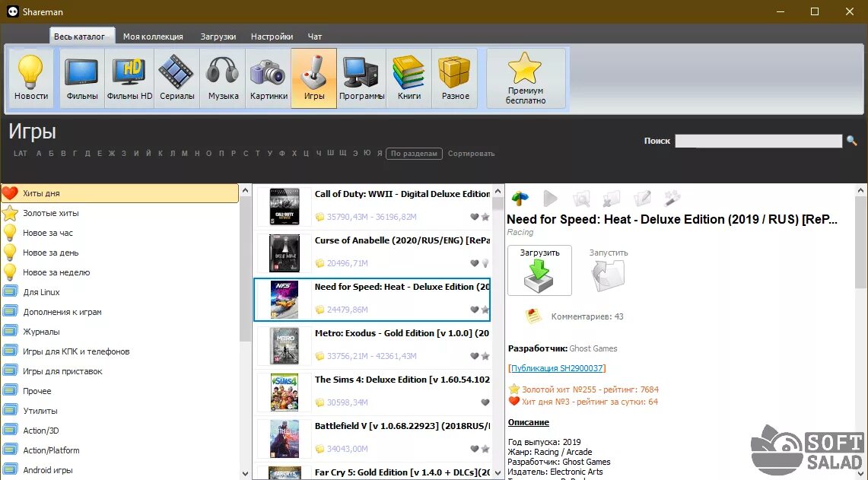
Task: Click the colorful umbrella icon in details toolbar
Action: click(x=520, y=199)
